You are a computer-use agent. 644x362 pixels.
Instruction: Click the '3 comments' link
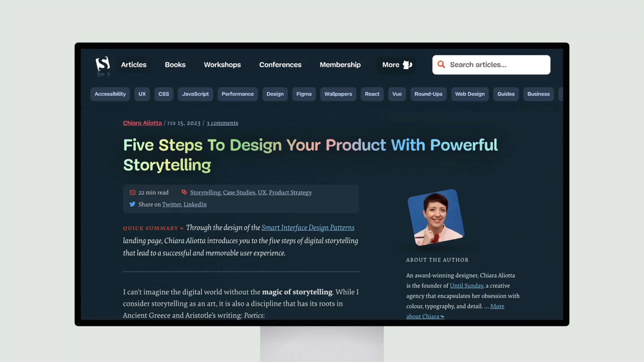tap(222, 123)
